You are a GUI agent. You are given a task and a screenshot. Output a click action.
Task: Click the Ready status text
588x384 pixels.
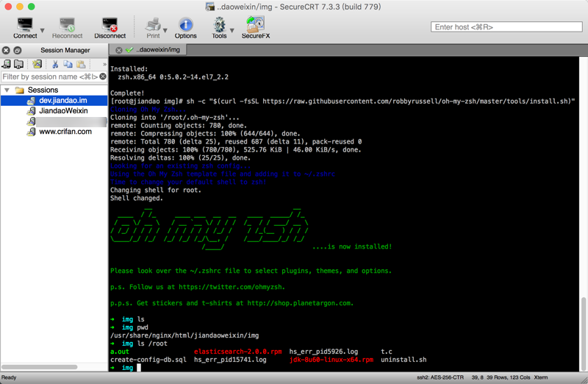[x=9, y=377]
